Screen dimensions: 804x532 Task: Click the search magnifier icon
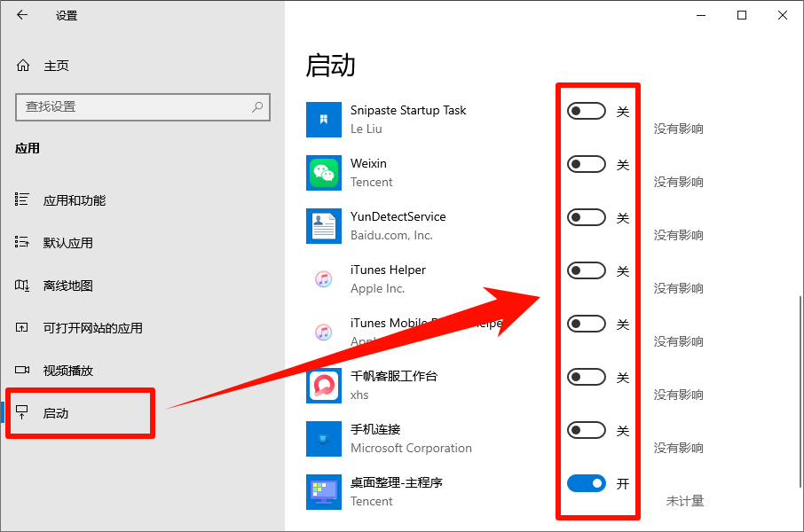[x=257, y=106]
